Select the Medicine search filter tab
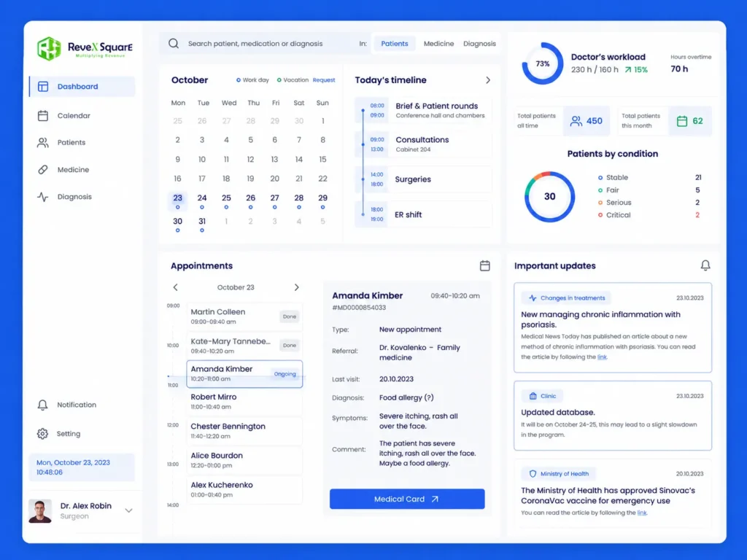Screen dimensions: 747x560 pos(438,43)
